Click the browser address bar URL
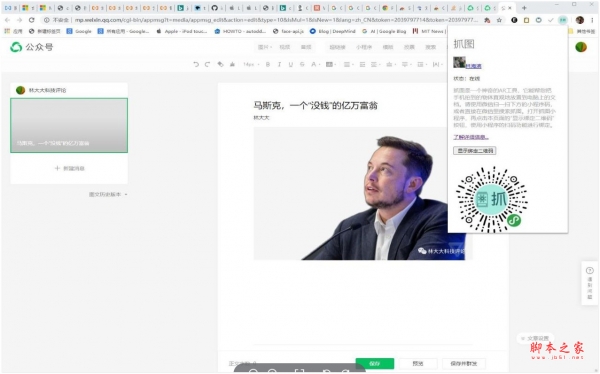This screenshot has height=374, width=600. pyautogui.click(x=276, y=20)
